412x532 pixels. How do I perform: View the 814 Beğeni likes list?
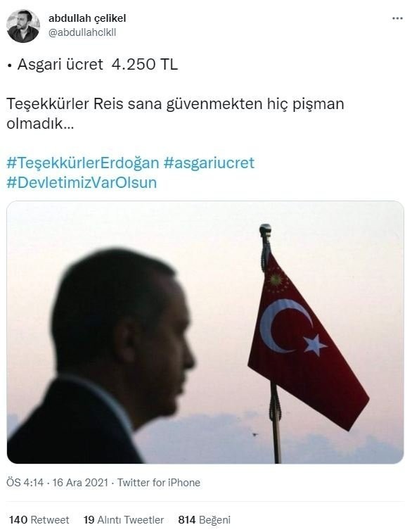click(205, 520)
